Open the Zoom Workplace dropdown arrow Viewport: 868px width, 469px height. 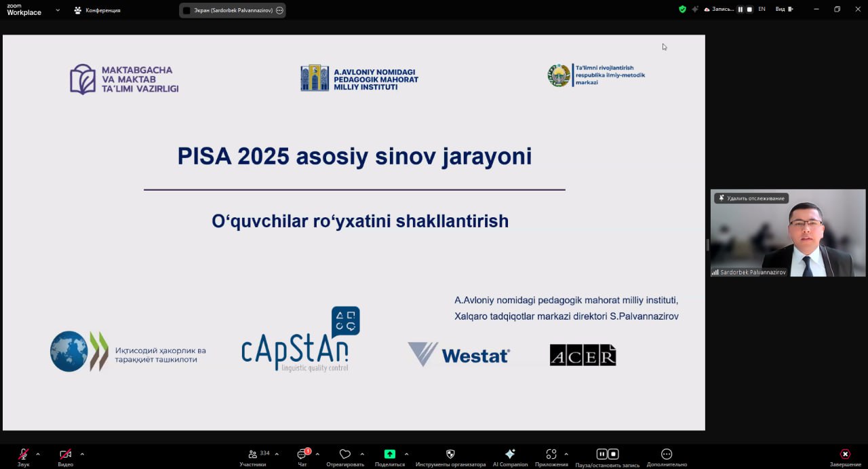click(58, 10)
